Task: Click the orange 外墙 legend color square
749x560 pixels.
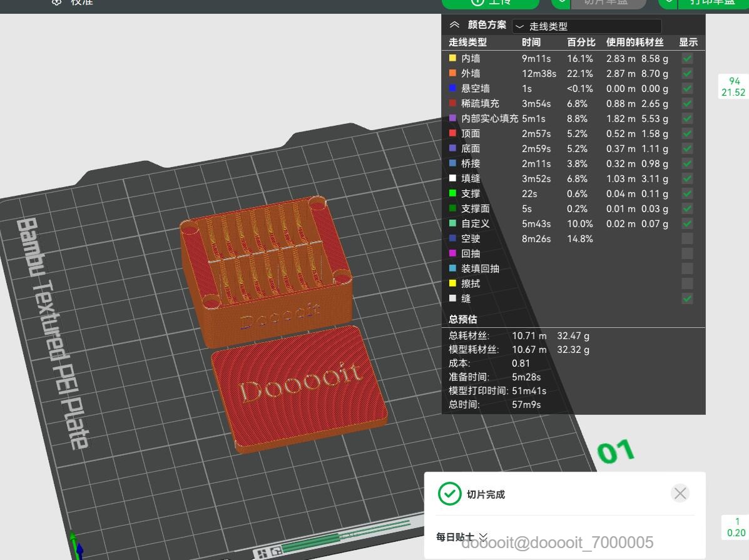Action: point(452,73)
